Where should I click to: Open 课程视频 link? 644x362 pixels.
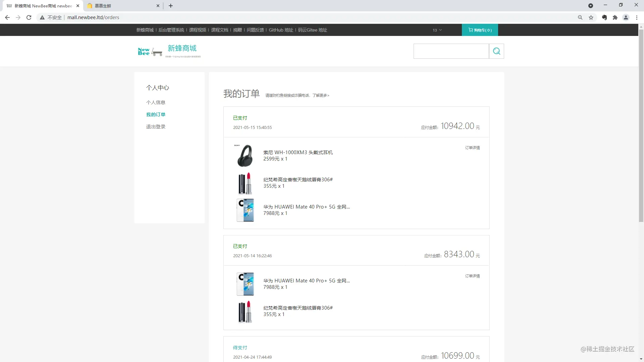coord(198,30)
